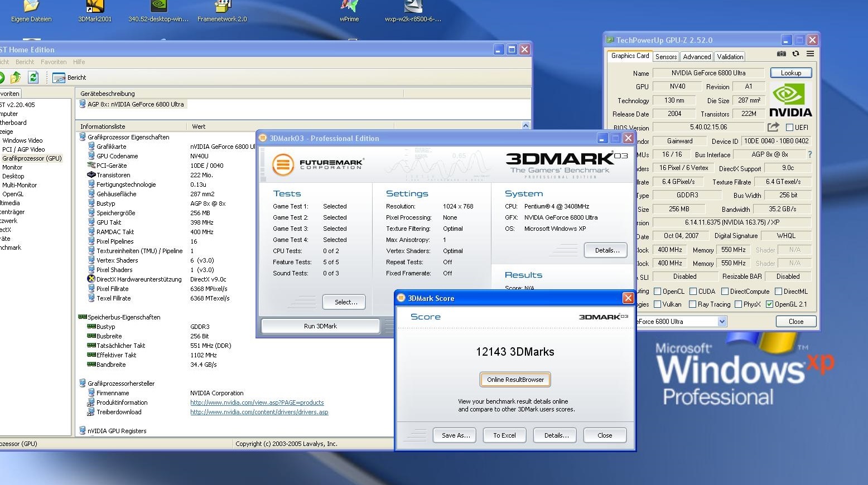Switch to the Sensors tab in GPU-Z
868x485 pixels.
(x=666, y=57)
